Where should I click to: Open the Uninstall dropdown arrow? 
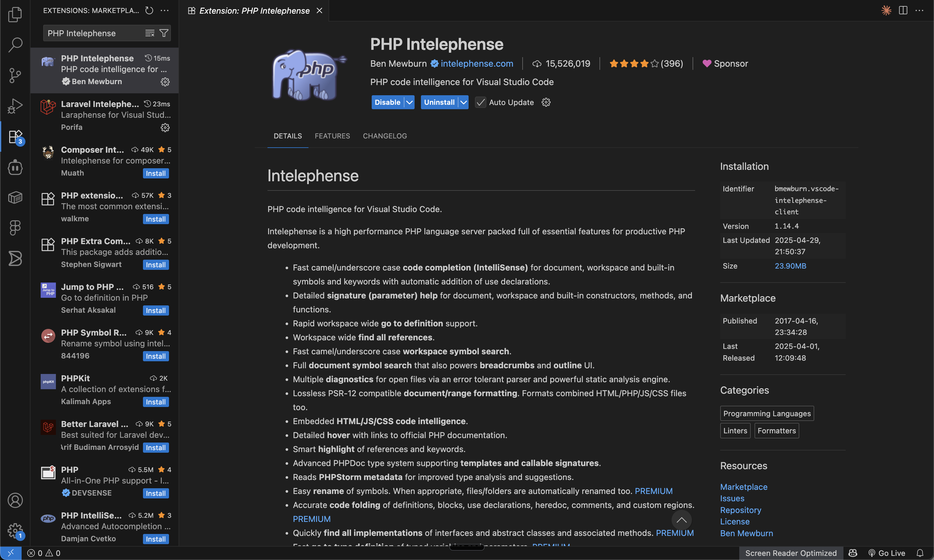[464, 102]
